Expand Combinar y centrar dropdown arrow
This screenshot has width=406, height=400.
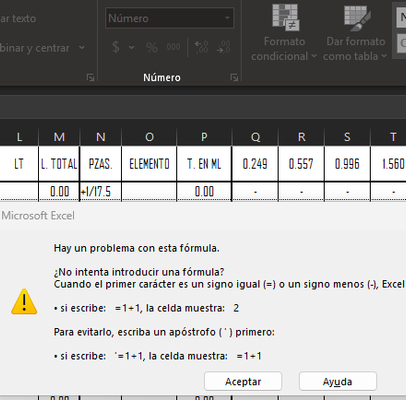(82, 48)
